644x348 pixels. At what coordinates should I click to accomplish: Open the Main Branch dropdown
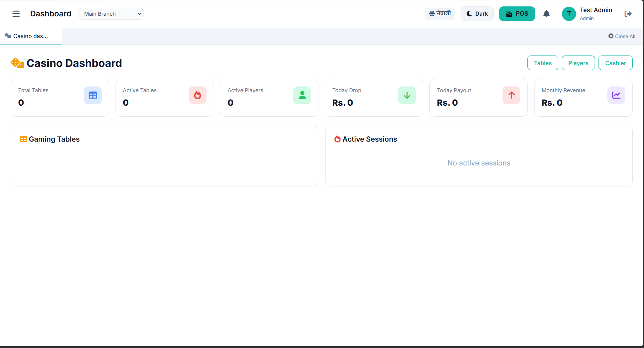[x=111, y=14]
